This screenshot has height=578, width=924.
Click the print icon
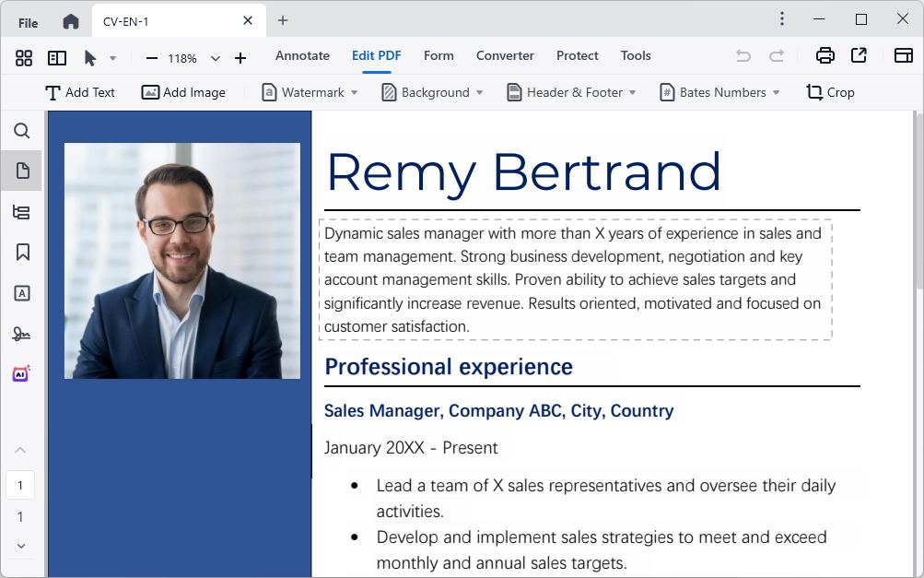825,56
